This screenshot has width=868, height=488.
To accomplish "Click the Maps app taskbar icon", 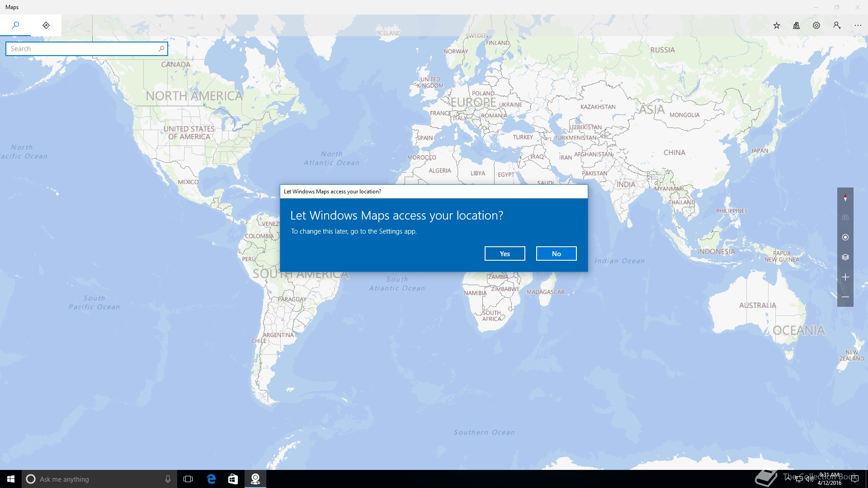I will [x=255, y=479].
